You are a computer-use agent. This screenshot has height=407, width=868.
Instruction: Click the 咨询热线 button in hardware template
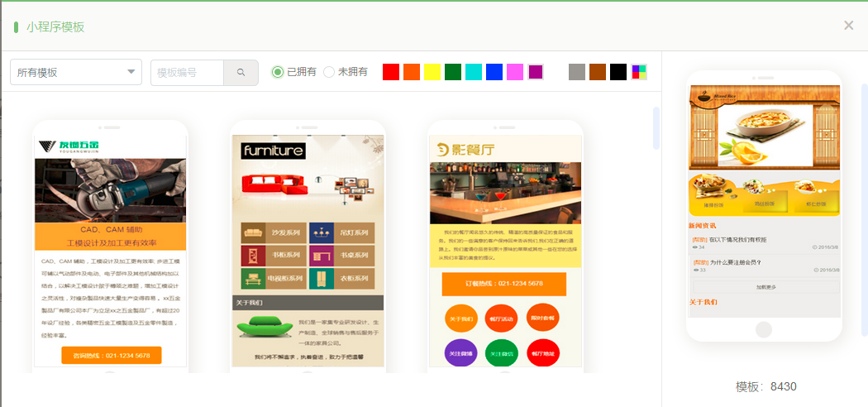[111, 356]
